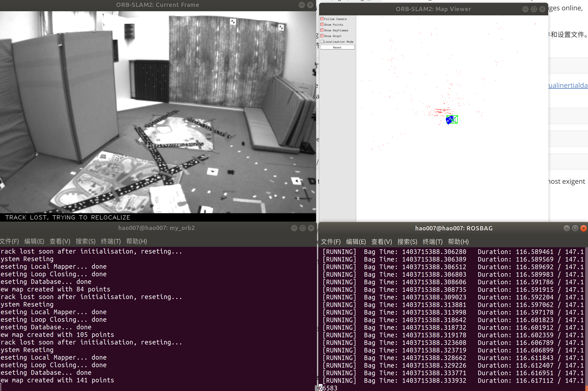Click the ORB-SLAM2: Current Frame title bar
The width and height of the screenshot is (588, 391).
click(x=158, y=5)
